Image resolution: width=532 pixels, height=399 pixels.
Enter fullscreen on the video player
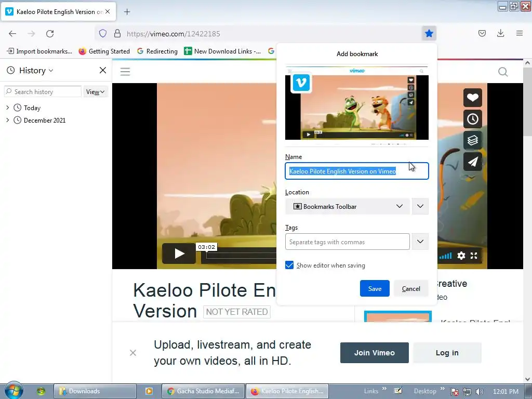[x=474, y=256]
